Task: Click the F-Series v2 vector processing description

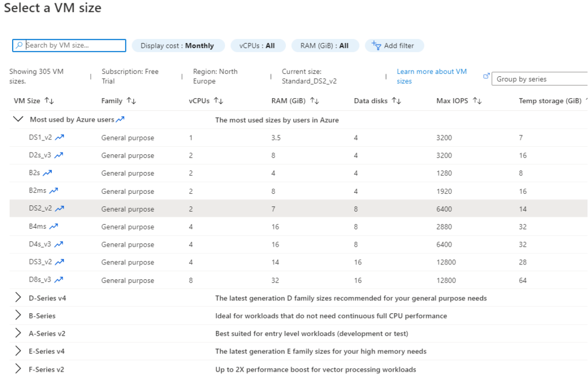Action: point(316,369)
